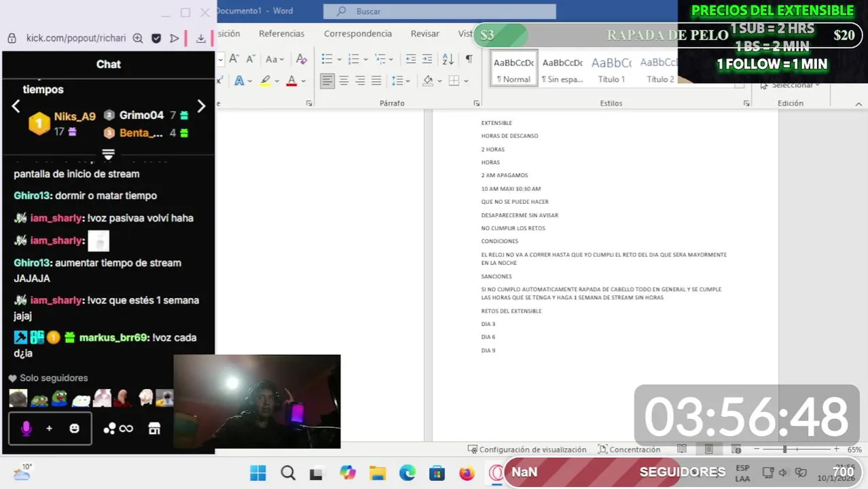Open the Correspondencia ribbon tab
This screenshot has height=489, width=868.
[357, 33]
